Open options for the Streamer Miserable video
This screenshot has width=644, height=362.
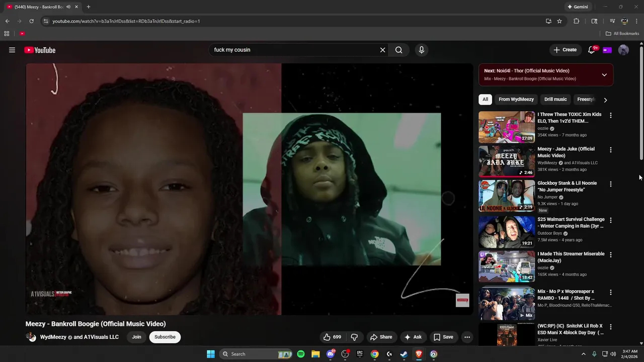(611, 255)
